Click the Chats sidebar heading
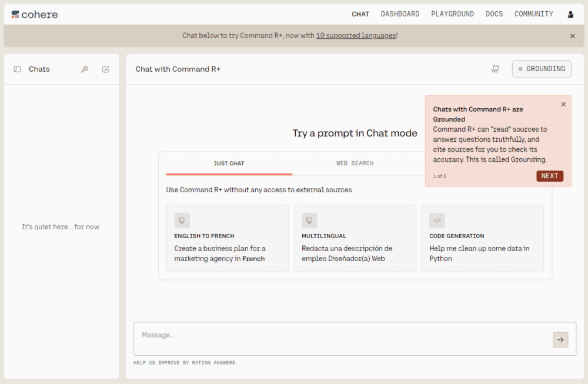The image size is (588, 384). [39, 69]
